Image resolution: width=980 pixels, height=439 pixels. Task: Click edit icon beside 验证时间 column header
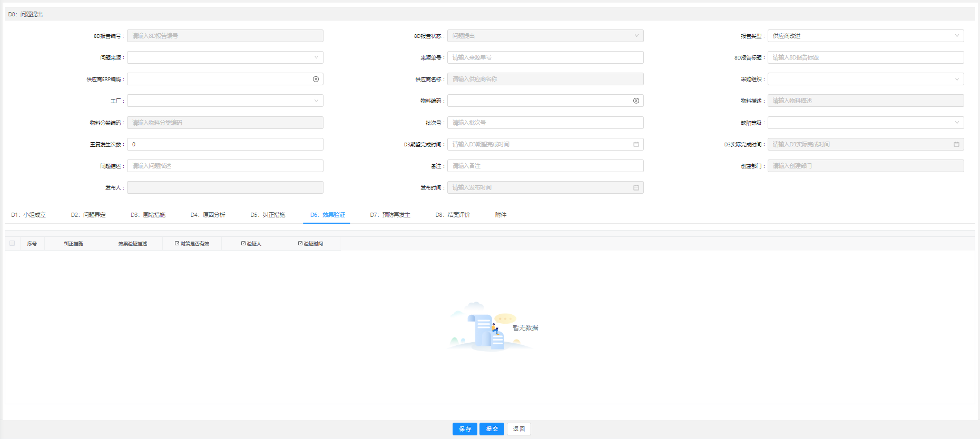[300, 243]
